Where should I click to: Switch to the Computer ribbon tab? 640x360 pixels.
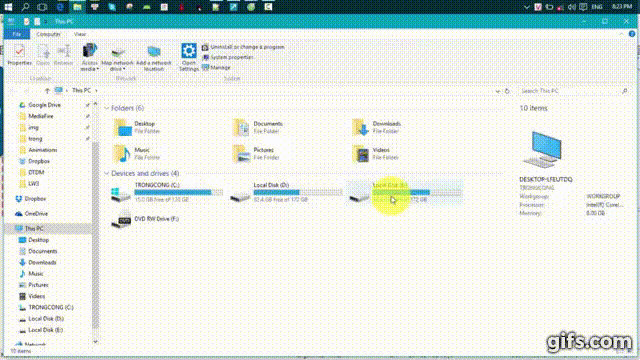pos(48,34)
